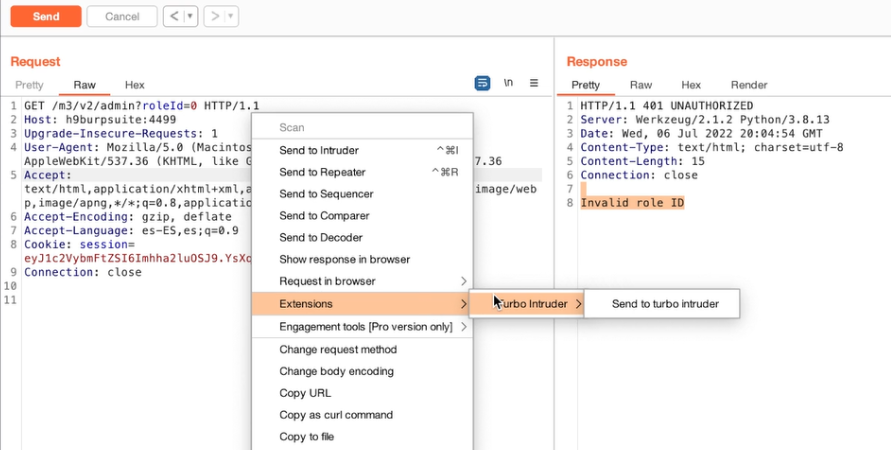
Task: Click the Accept-Encoding: gzip, deflate line
Action: click(128, 216)
